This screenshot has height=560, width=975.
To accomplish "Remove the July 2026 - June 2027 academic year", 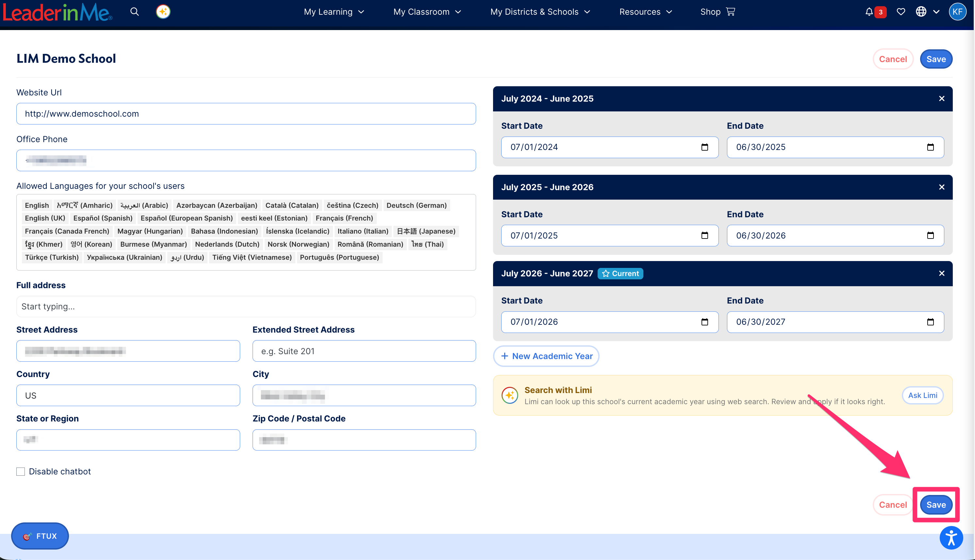I will [x=942, y=273].
